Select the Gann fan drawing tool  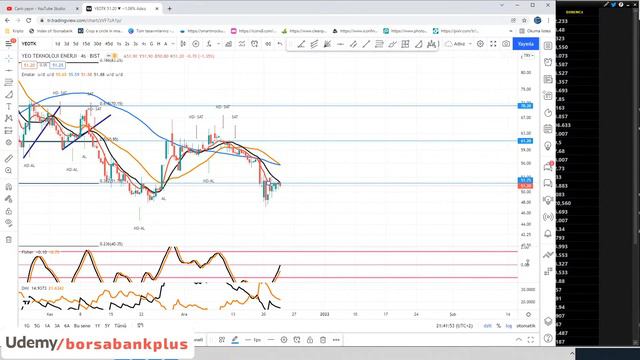(327, 44)
